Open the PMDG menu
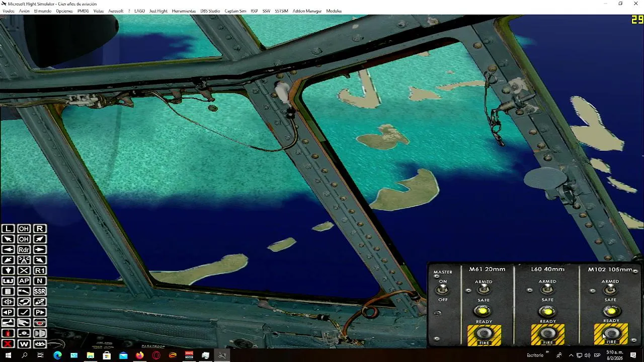 pos(83,11)
